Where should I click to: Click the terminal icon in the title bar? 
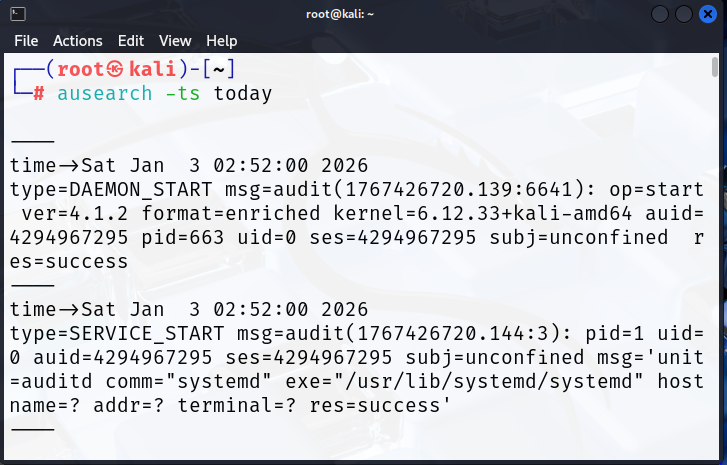pos(18,14)
